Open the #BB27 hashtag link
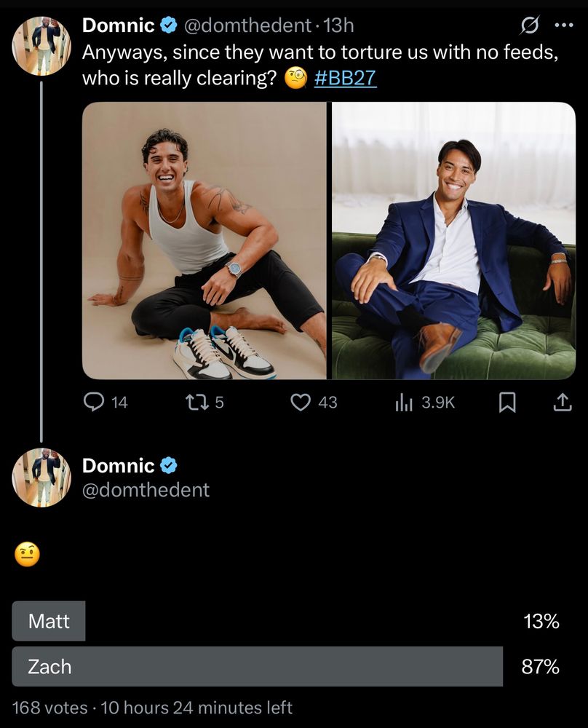 (345, 78)
